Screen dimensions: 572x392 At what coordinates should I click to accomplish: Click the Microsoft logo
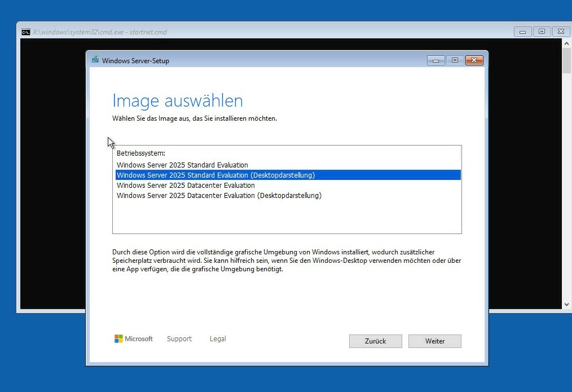point(134,339)
